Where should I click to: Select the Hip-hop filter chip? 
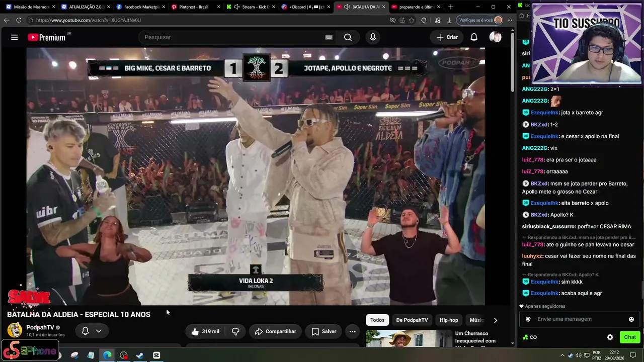[x=449, y=320]
